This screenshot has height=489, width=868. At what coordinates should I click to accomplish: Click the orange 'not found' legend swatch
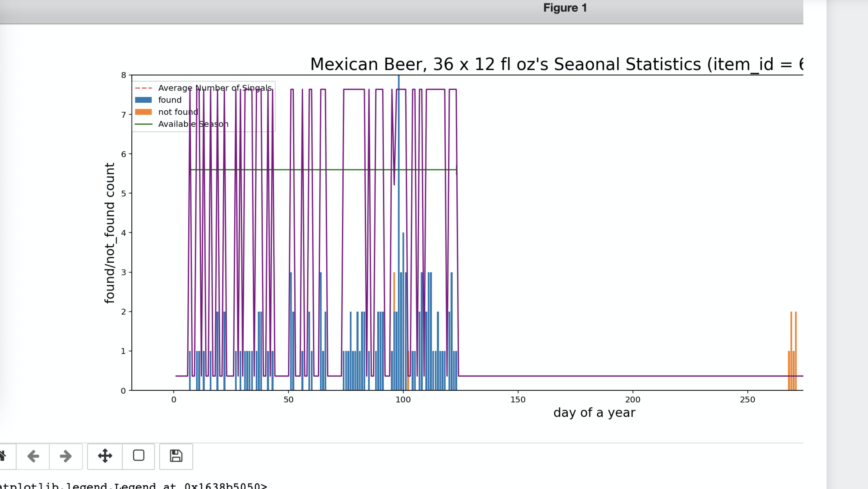143,112
